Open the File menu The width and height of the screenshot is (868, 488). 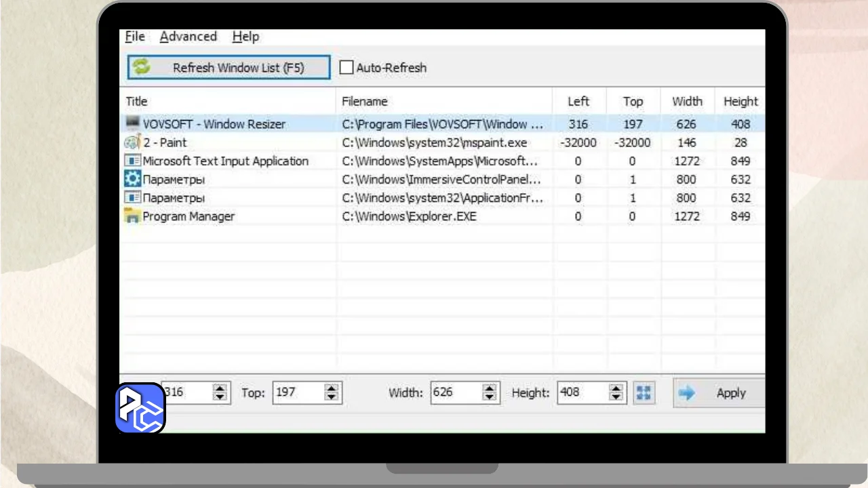point(135,37)
